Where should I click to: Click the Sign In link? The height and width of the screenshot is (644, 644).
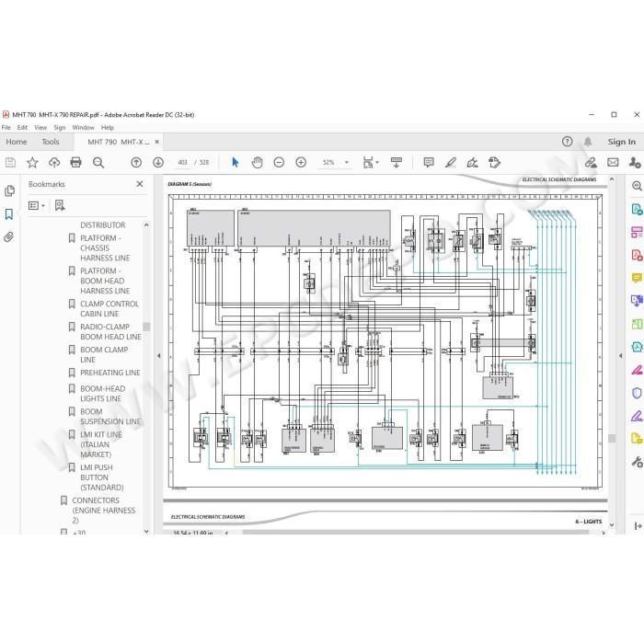[x=621, y=142]
